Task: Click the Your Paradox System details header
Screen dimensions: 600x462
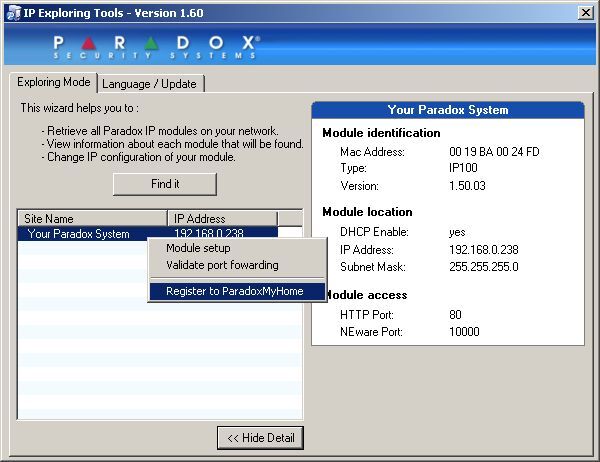Action: pos(447,110)
